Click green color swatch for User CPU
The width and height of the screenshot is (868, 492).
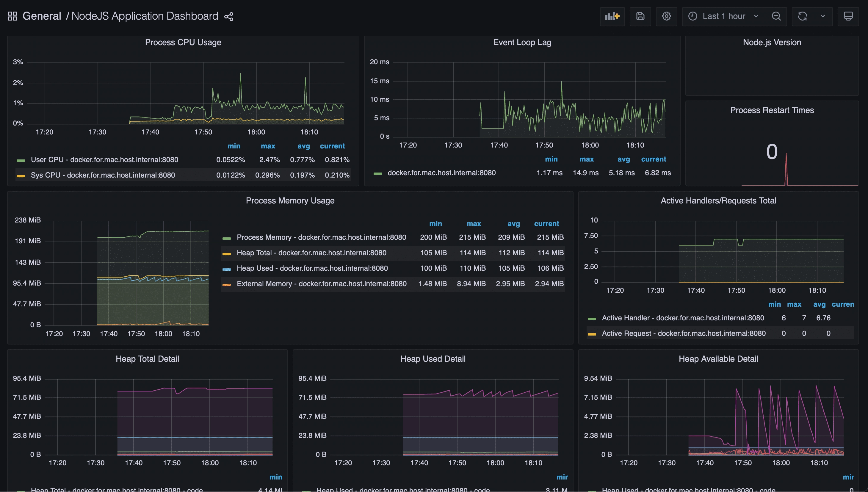point(21,160)
